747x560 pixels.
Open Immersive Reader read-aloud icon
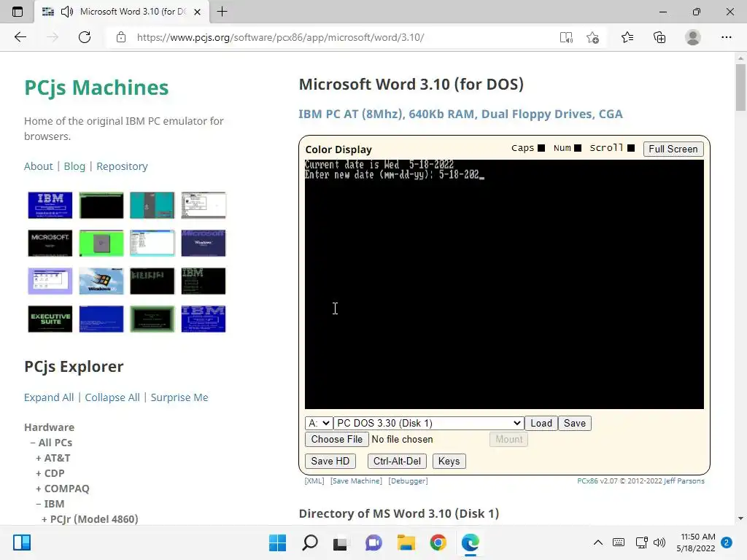click(566, 37)
